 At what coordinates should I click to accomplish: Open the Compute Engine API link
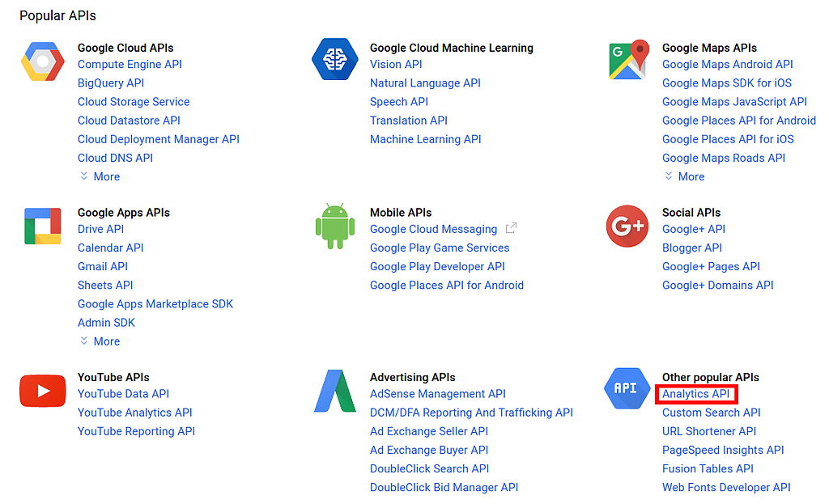coord(130,64)
